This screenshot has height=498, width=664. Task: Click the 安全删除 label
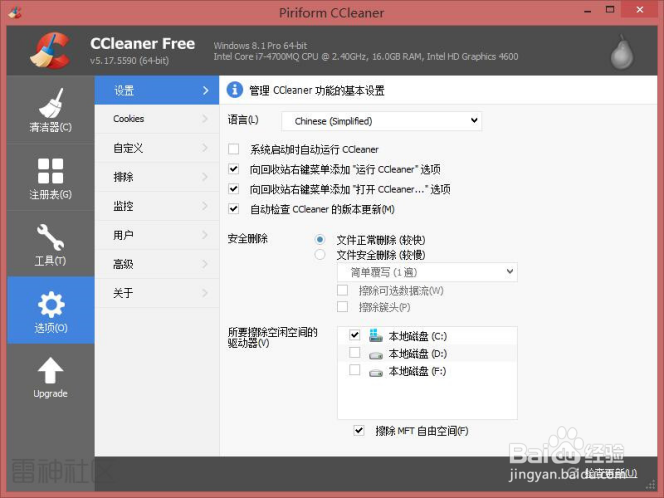click(x=248, y=238)
